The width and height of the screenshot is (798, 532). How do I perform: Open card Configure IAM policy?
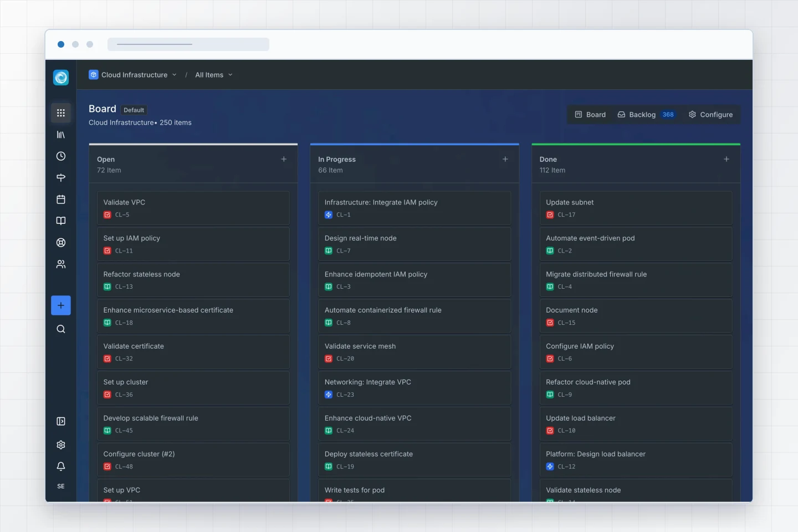click(x=636, y=352)
